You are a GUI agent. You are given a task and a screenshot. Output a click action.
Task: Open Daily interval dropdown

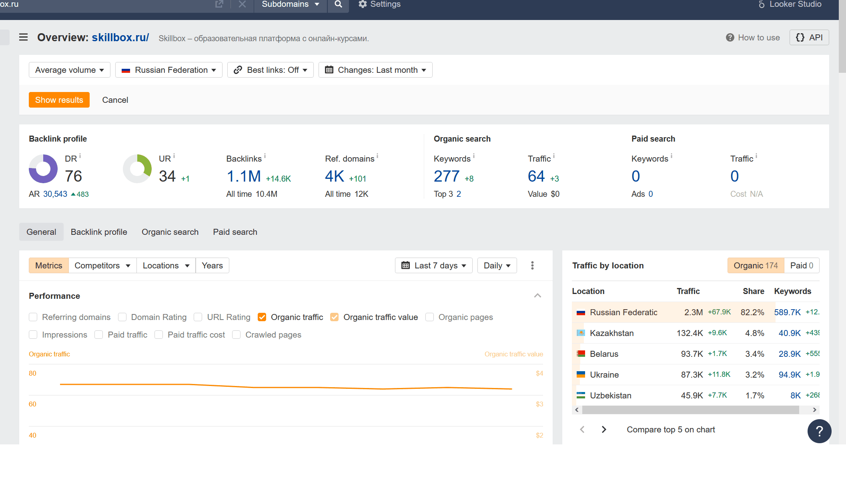(x=497, y=266)
